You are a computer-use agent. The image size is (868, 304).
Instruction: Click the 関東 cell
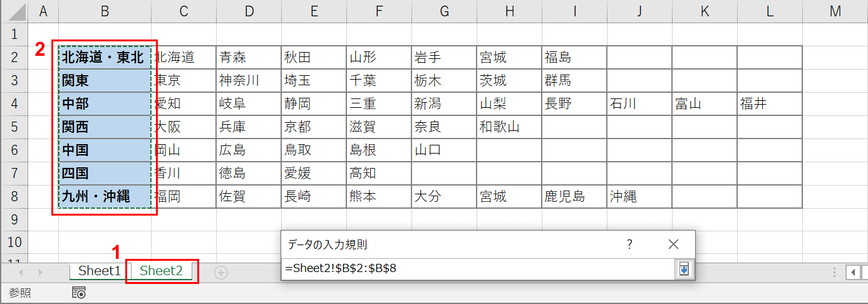pyautogui.click(x=105, y=81)
